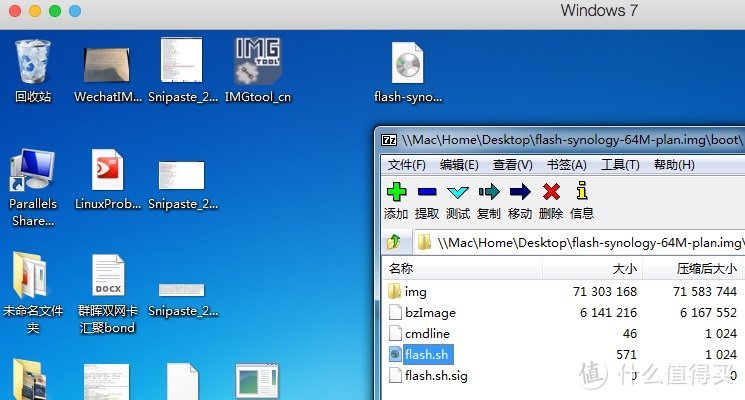Click the 删除 (Delete) red X icon
The height and width of the screenshot is (400, 745).
click(551, 192)
